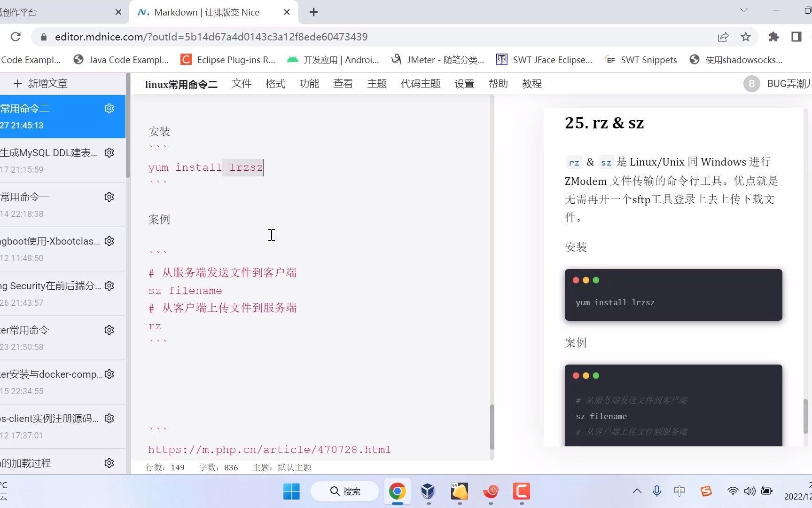Open settings gear for docker-comp article
This screenshot has height=508, width=812.
coord(109,374)
